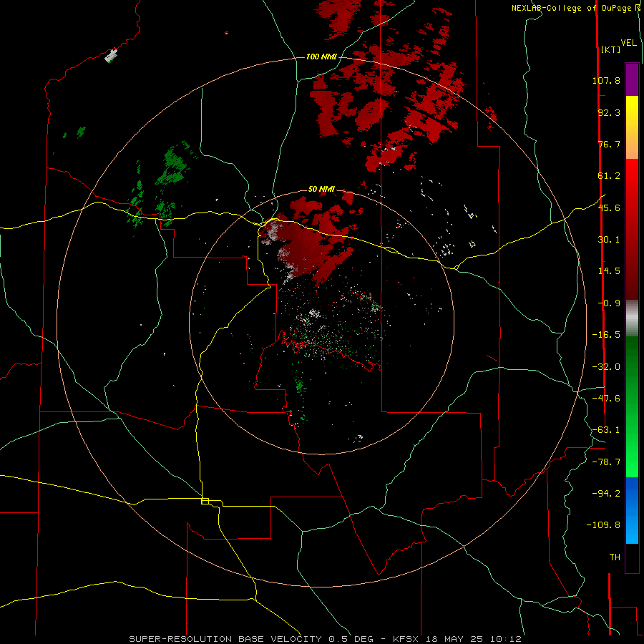
Task: Click the -78.7 legend value
Action: tap(606, 462)
